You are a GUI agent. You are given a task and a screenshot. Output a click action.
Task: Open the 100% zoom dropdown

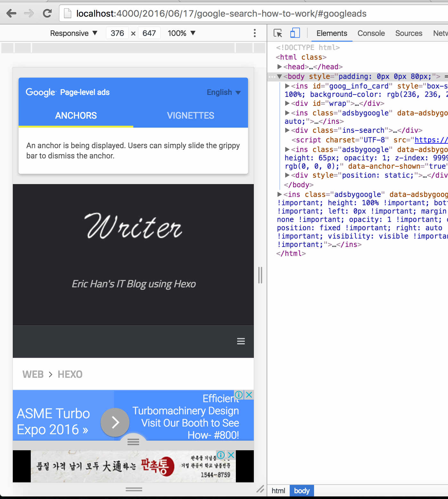tap(181, 33)
